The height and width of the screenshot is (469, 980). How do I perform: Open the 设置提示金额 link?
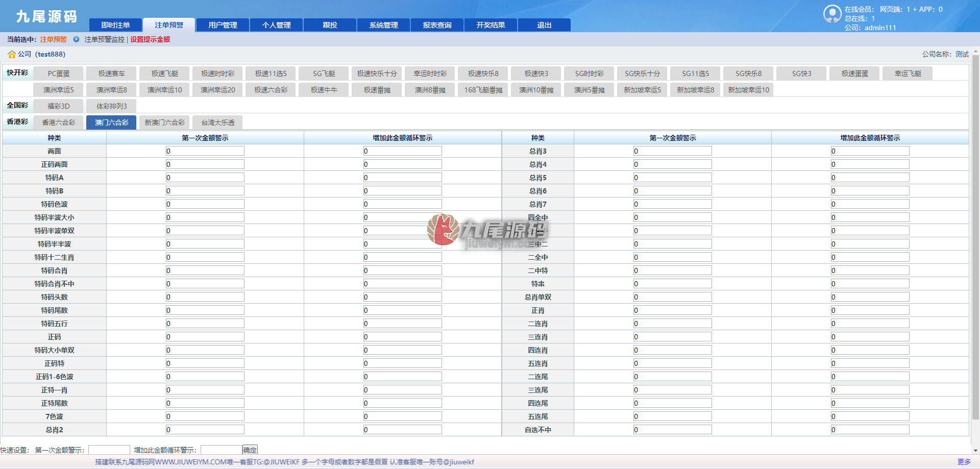coord(150,39)
